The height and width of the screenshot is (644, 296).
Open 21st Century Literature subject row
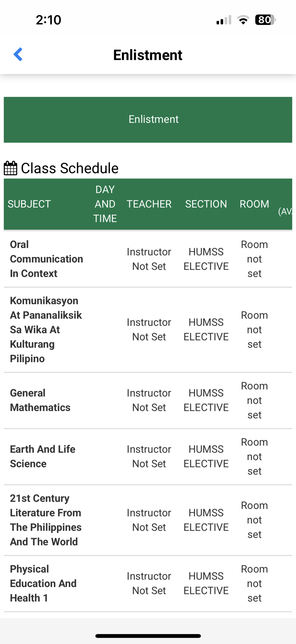[148, 520]
